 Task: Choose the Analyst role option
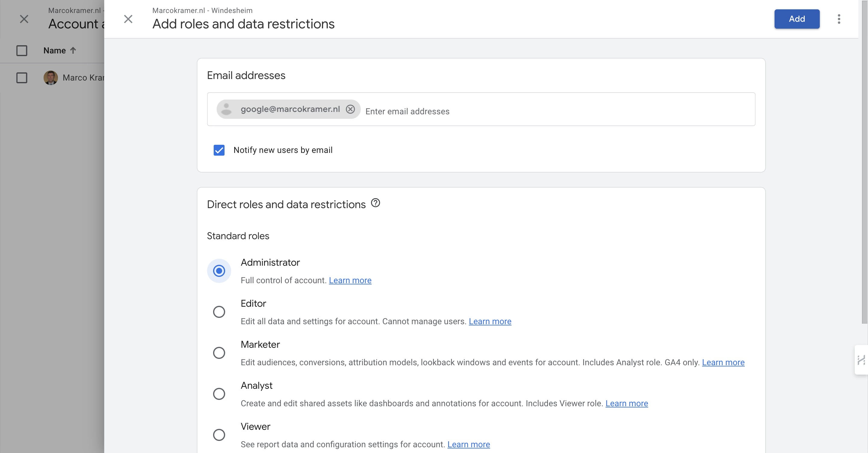(219, 394)
